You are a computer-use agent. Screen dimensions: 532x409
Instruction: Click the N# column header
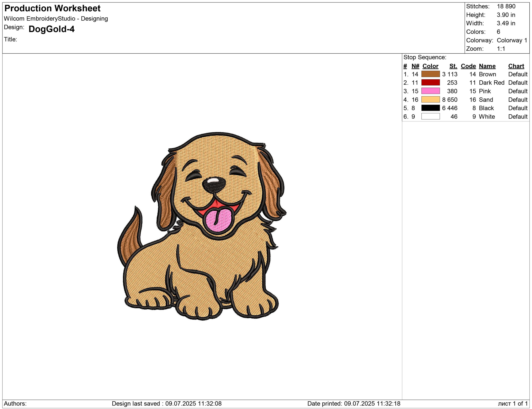[415, 66]
